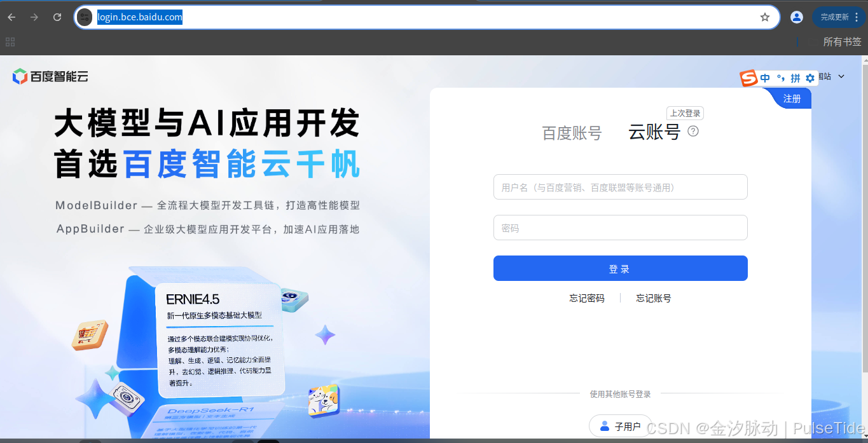
Task: Click the 使用其他账号登录 label
Action: (x=620, y=394)
